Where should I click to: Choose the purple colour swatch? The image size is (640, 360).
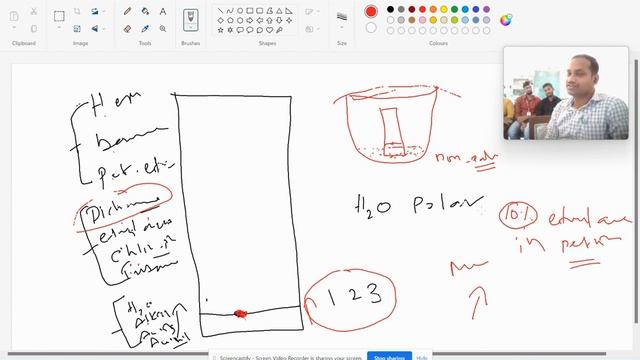point(486,9)
